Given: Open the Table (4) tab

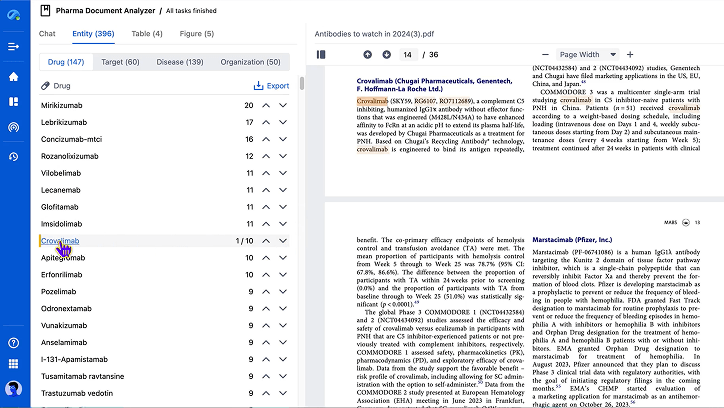Looking at the screenshot, I should pos(147,34).
